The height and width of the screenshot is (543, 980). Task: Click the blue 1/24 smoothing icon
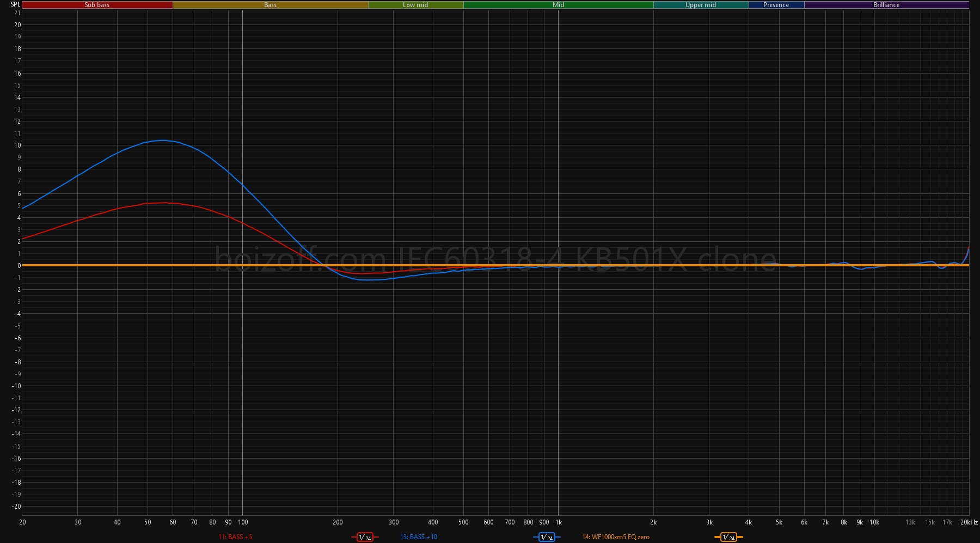point(547,537)
